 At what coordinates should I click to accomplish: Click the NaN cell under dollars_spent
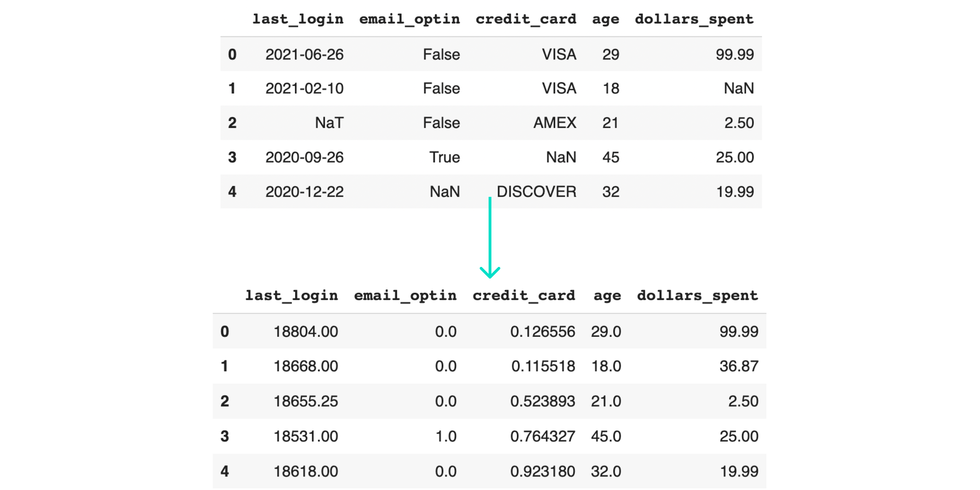738,88
